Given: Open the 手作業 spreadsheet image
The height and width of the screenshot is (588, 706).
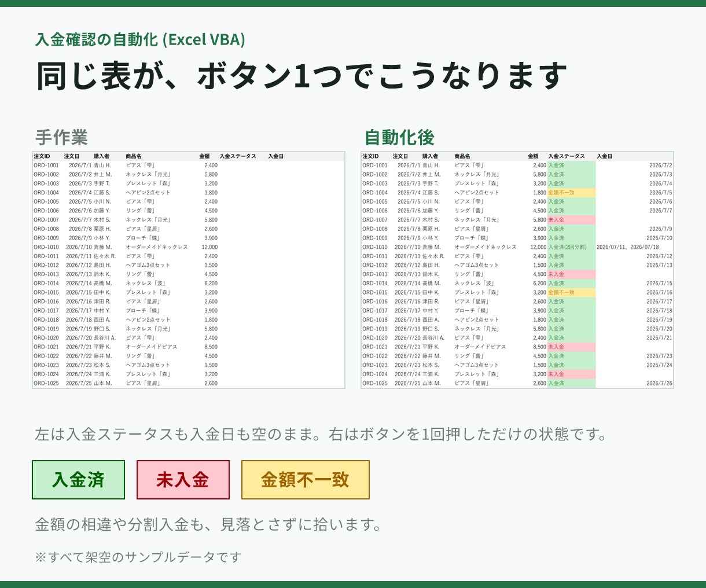Looking at the screenshot, I should [189, 270].
